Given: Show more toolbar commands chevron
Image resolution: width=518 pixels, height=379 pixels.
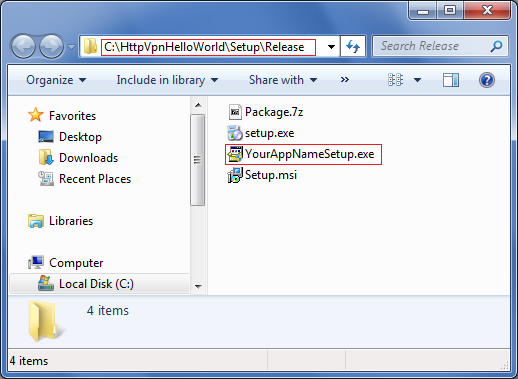Looking at the screenshot, I should [x=345, y=80].
